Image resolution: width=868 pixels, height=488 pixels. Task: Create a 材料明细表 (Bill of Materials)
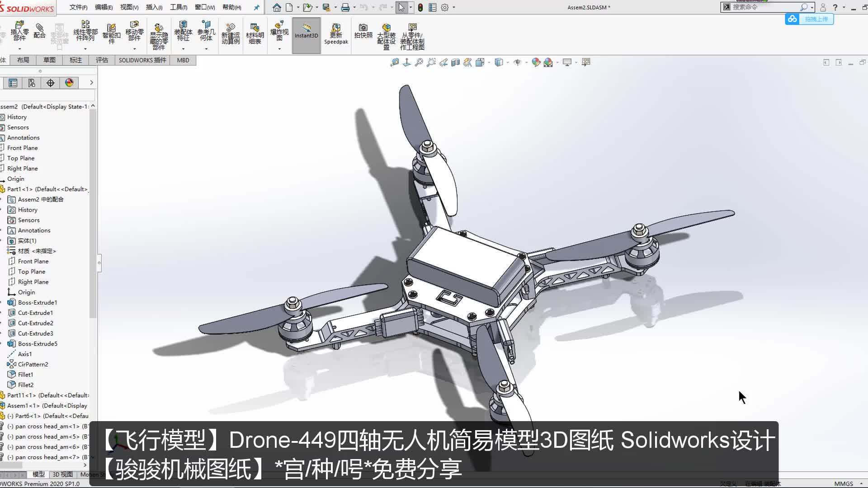pos(255,32)
